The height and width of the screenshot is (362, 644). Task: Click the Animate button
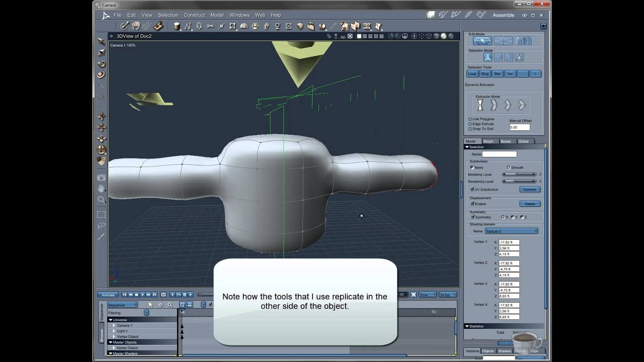coord(108,295)
